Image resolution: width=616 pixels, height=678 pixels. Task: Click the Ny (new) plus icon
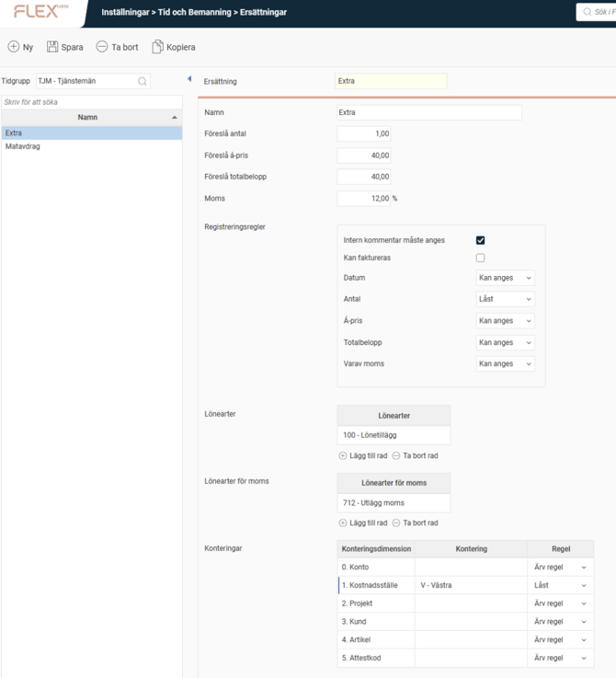[13, 47]
